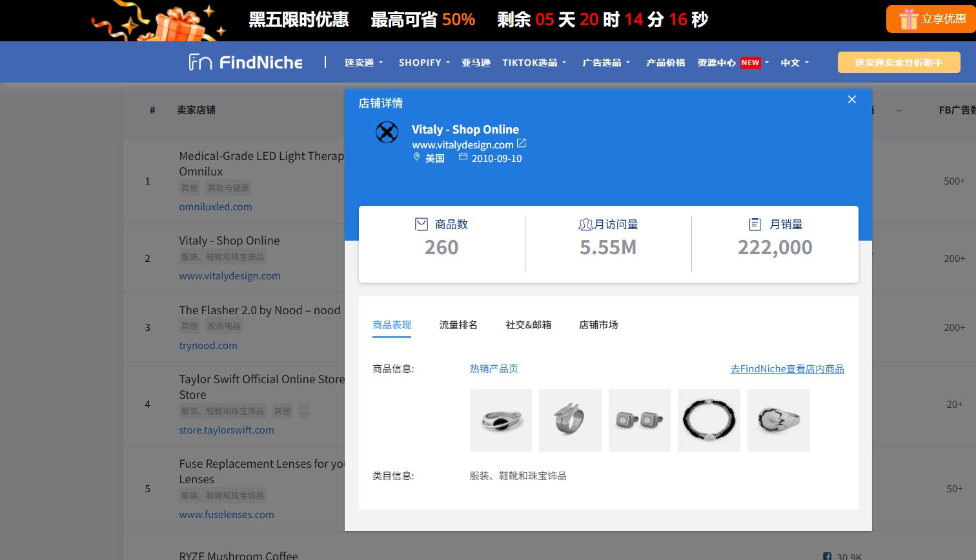Click the black bracelet product thumbnail
This screenshot has height=560, width=976.
click(x=709, y=420)
